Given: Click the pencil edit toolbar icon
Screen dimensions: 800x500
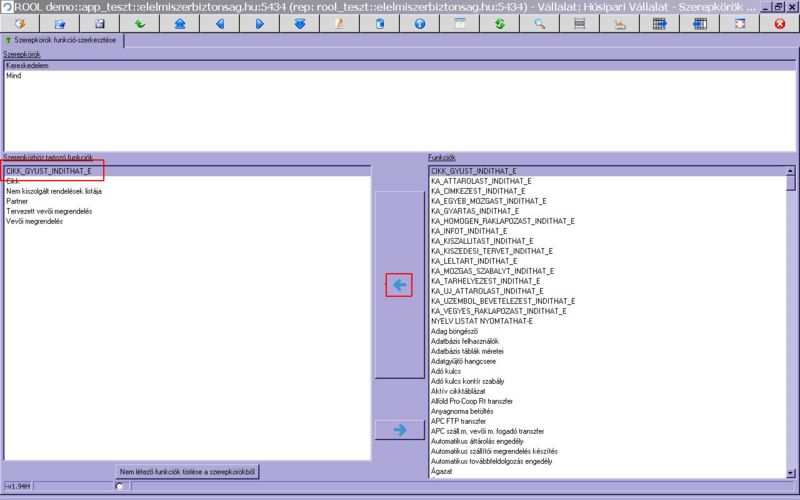Looking at the screenshot, I should coord(339,22).
